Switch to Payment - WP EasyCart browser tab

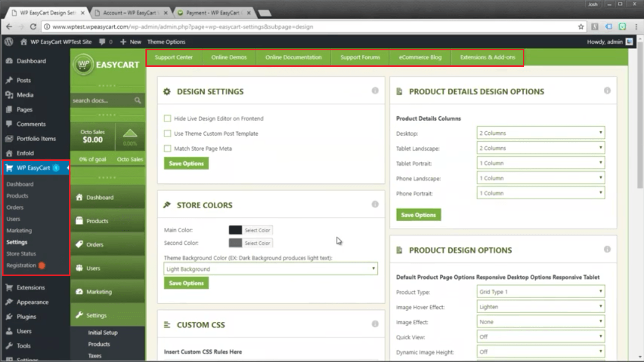click(x=213, y=13)
